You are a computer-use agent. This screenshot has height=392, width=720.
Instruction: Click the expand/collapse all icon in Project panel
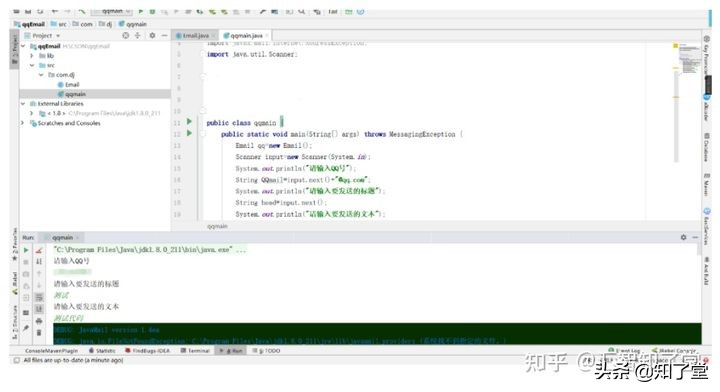[x=137, y=35]
